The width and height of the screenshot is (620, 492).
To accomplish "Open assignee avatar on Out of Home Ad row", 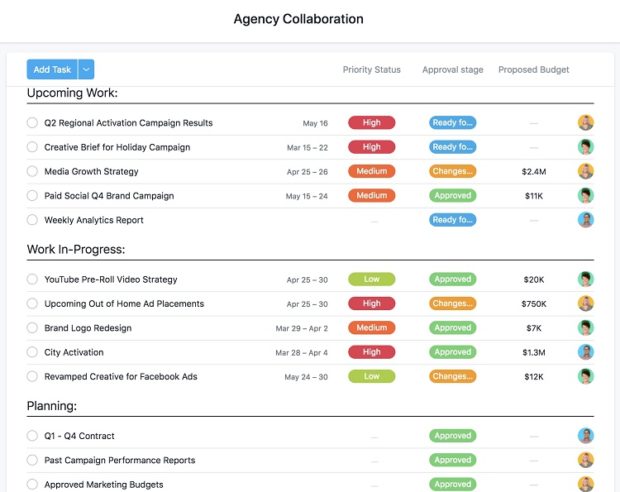I will 586,303.
